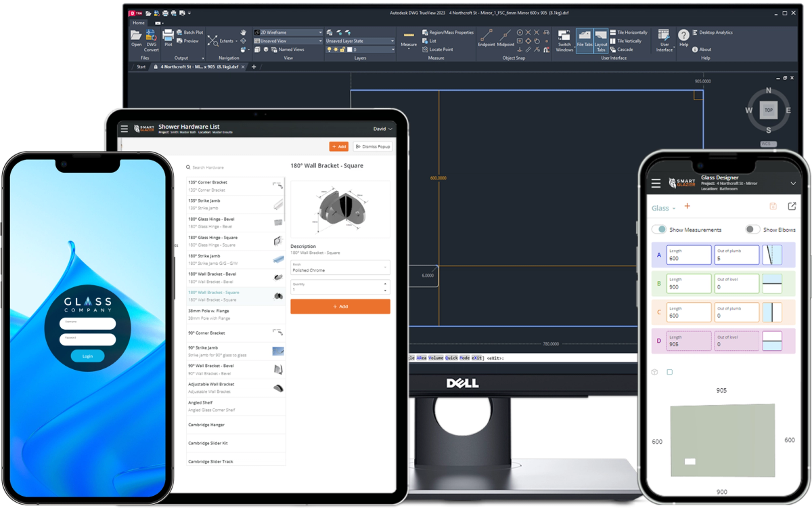
Task: Tick the checkbox below panel D
Action: click(670, 372)
